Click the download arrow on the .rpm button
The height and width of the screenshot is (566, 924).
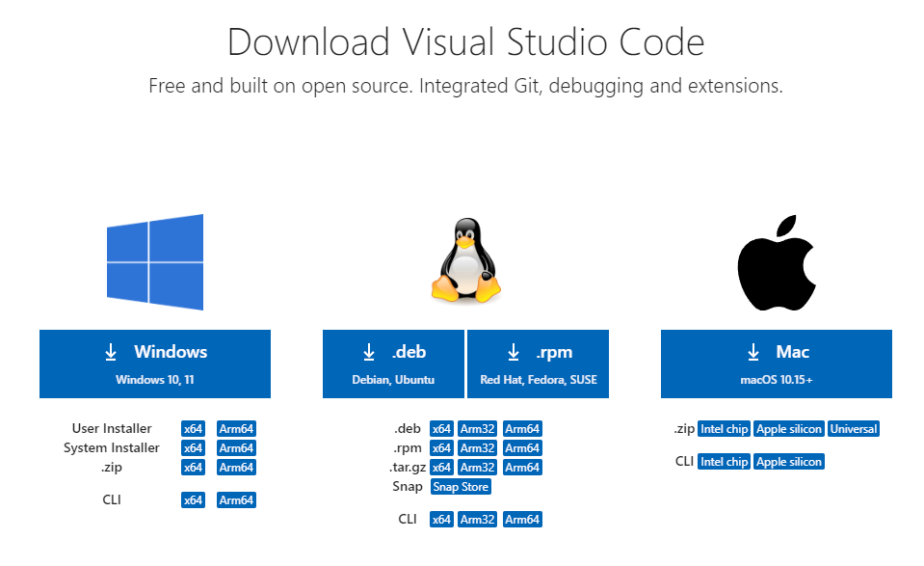click(511, 351)
